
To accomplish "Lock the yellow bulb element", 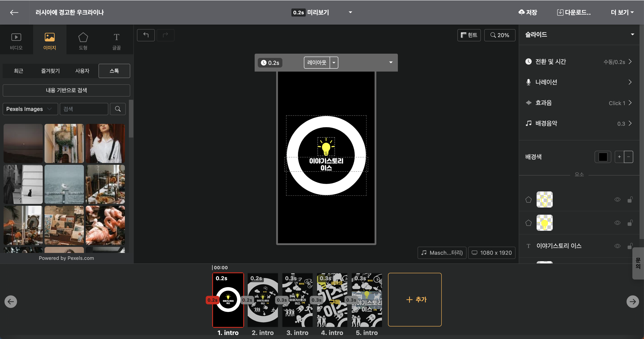I will (630, 222).
